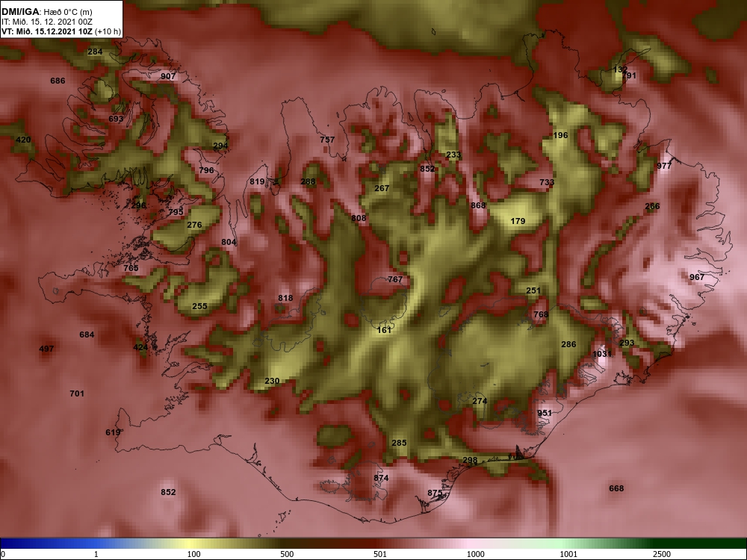Click the value 293 on the map
Screen dimensions: 747x560
tap(627, 343)
